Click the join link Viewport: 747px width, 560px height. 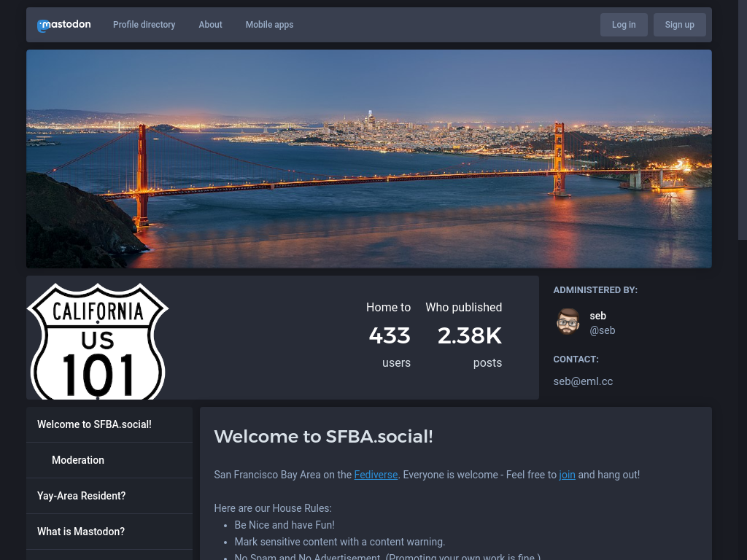[x=567, y=475]
